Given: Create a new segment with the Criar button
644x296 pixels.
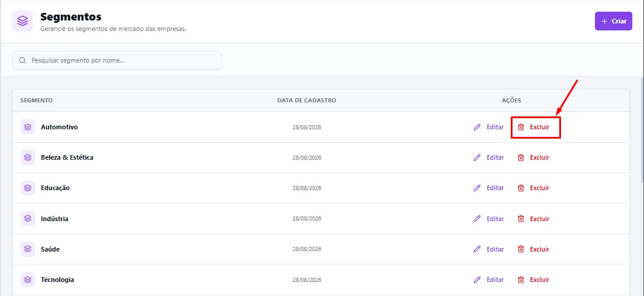Looking at the screenshot, I should [613, 21].
